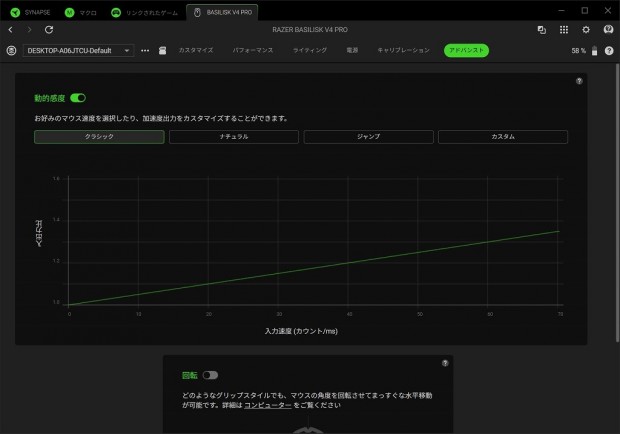Screen dimensions: 620x434
Task: Click the green sensitivity curve line
Action: coord(314,268)
